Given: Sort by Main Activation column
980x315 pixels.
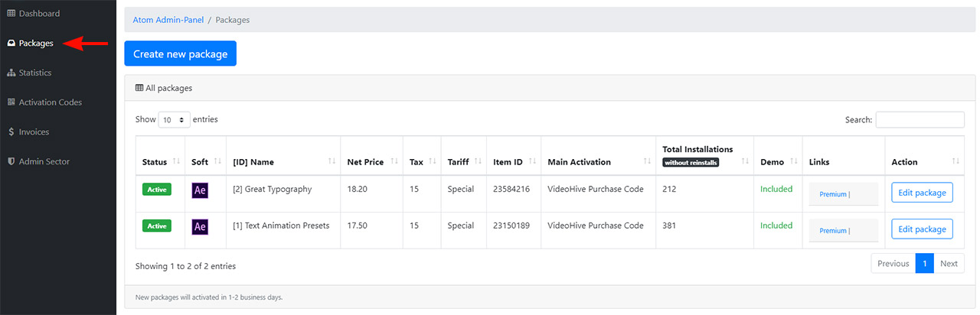Looking at the screenshot, I should point(598,161).
